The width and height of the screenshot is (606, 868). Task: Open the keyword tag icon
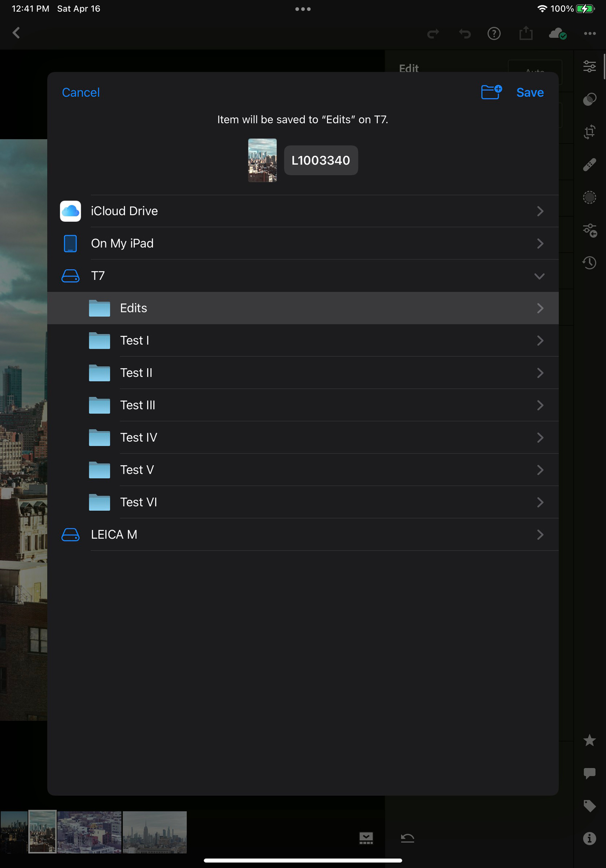point(589,806)
